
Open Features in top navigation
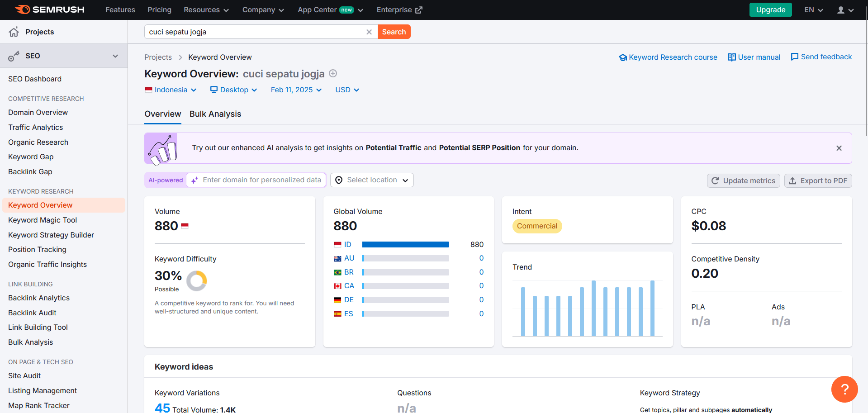click(x=120, y=10)
